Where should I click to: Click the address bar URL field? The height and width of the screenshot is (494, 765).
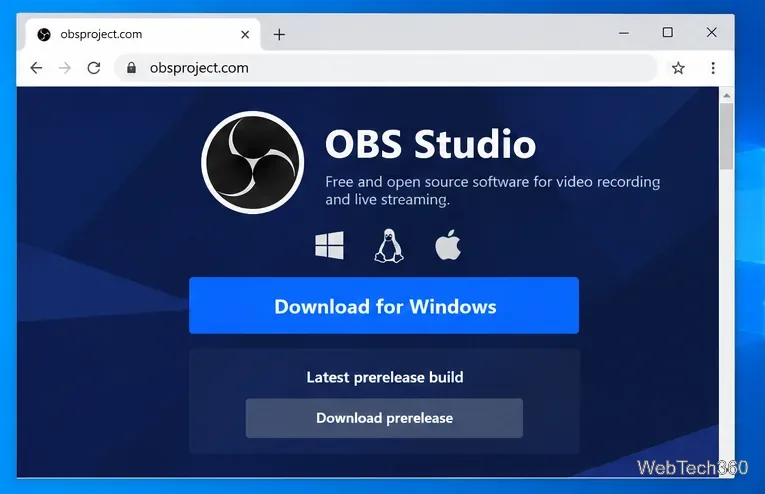click(385, 68)
